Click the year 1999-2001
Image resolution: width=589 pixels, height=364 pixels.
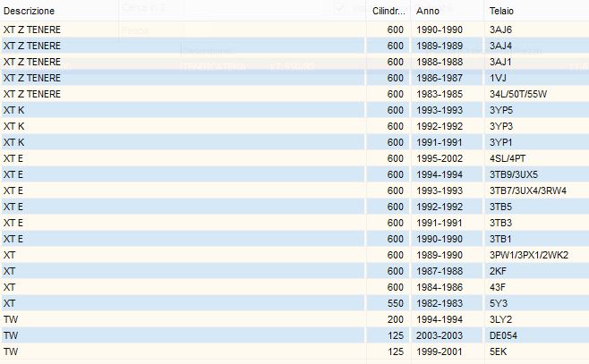[440, 352]
